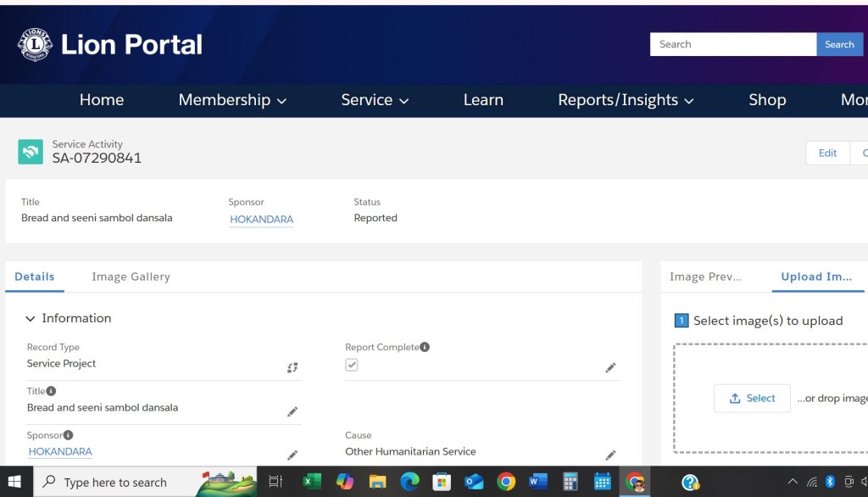This screenshot has height=497, width=868.
Task: Edit Report Complete via pencil icon
Action: point(610,367)
